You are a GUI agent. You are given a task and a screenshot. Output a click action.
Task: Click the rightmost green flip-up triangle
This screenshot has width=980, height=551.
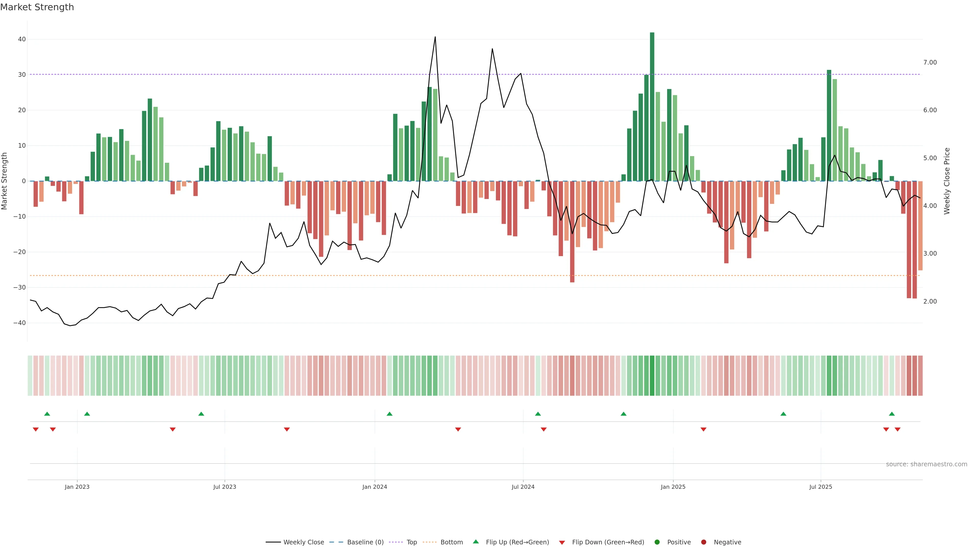coord(892,414)
